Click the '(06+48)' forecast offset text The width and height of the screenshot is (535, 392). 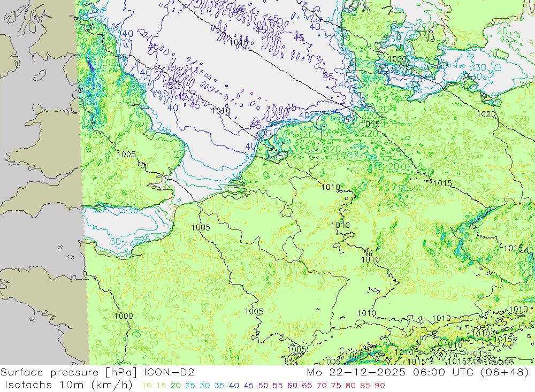coord(505,372)
